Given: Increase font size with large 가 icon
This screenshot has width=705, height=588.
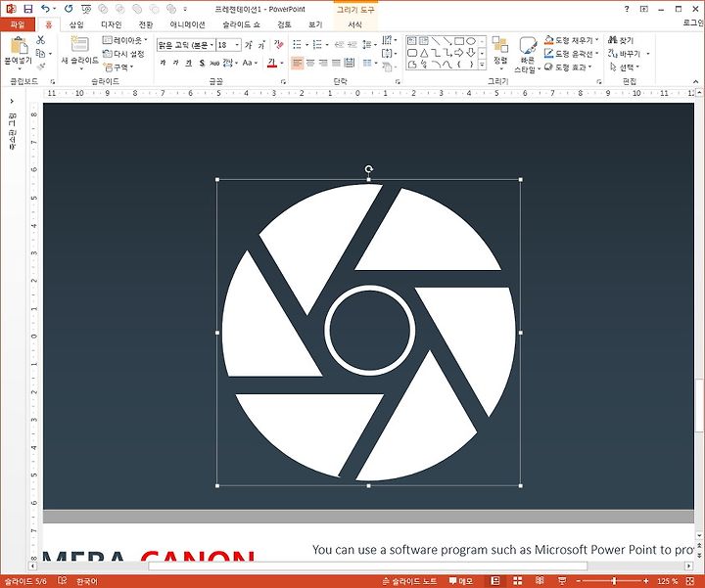Looking at the screenshot, I should pyautogui.click(x=248, y=45).
